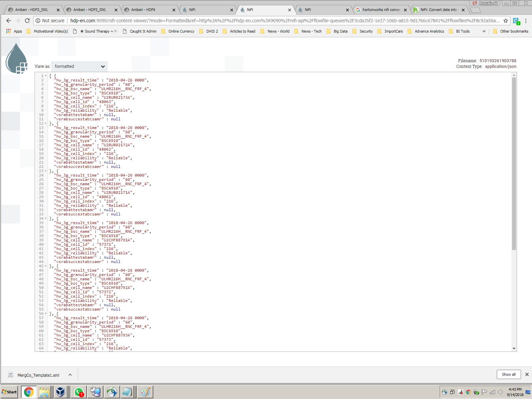
Task: Collapse the JSON record at line 12
Action: tap(46, 123)
